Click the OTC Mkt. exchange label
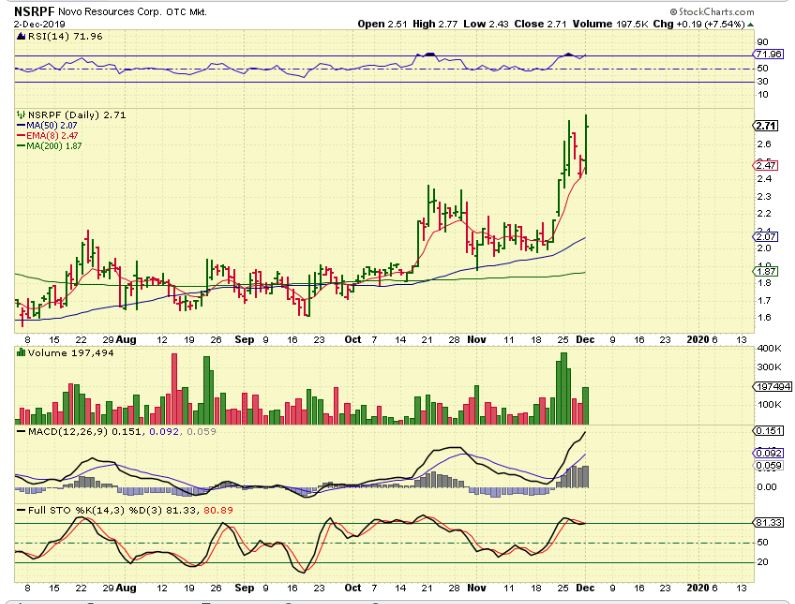Viewport: 795px width, 604px height. (x=186, y=12)
